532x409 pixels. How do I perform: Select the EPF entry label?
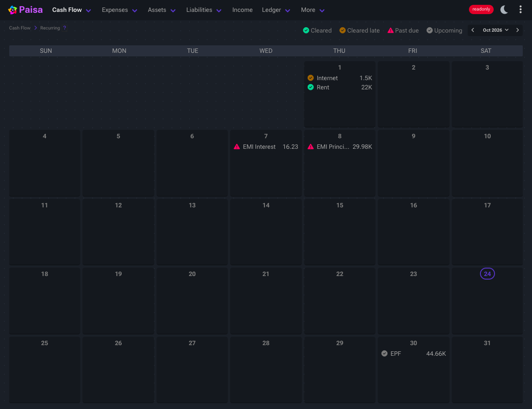396,354
